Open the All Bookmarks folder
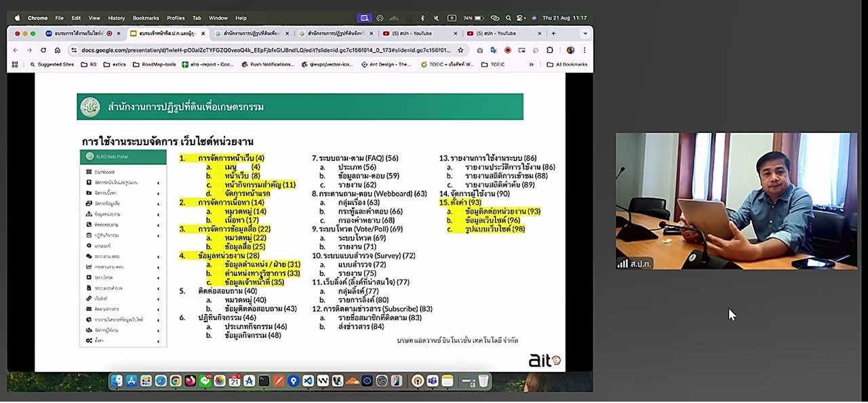The height and width of the screenshot is (403, 868). coord(567,64)
